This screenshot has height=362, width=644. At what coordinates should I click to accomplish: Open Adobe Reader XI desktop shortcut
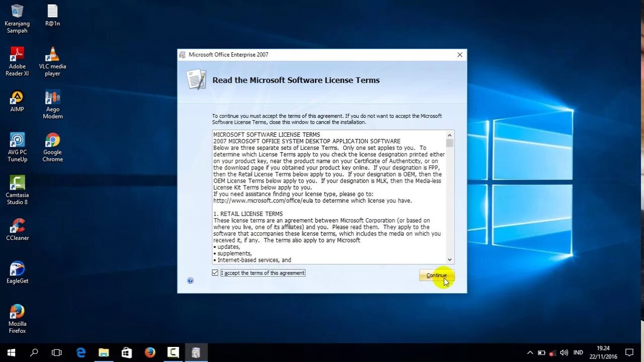[17, 61]
